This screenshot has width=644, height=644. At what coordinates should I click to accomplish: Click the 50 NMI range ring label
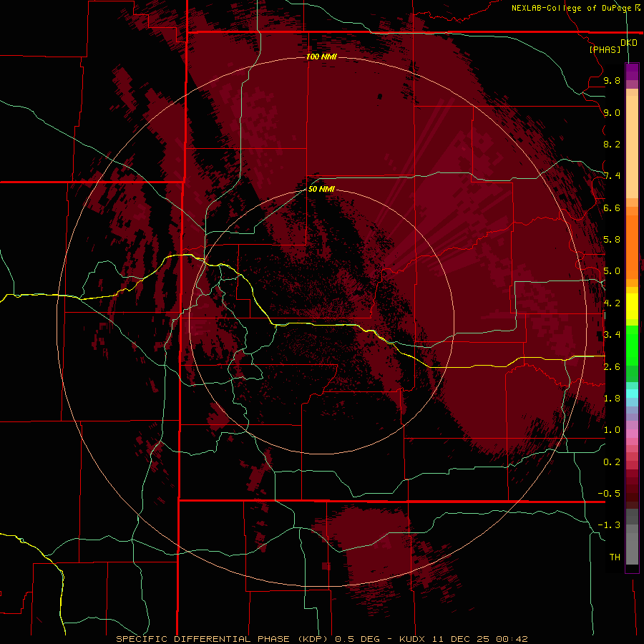click(x=321, y=189)
